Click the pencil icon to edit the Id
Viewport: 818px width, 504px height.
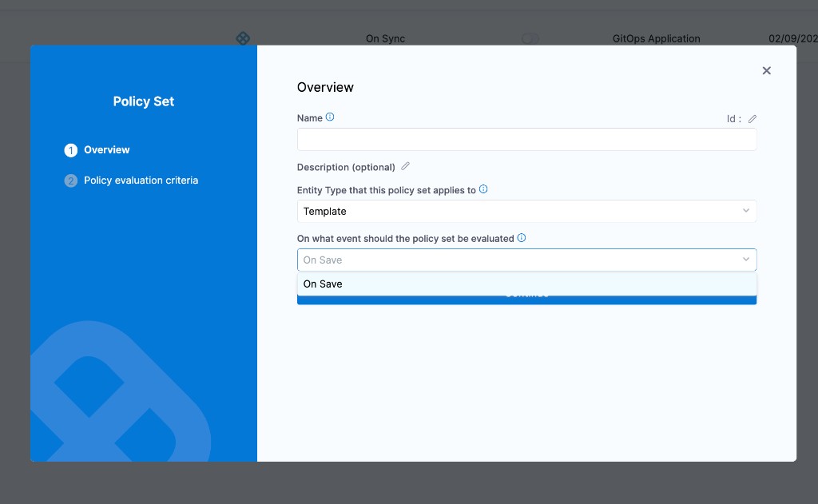752,118
